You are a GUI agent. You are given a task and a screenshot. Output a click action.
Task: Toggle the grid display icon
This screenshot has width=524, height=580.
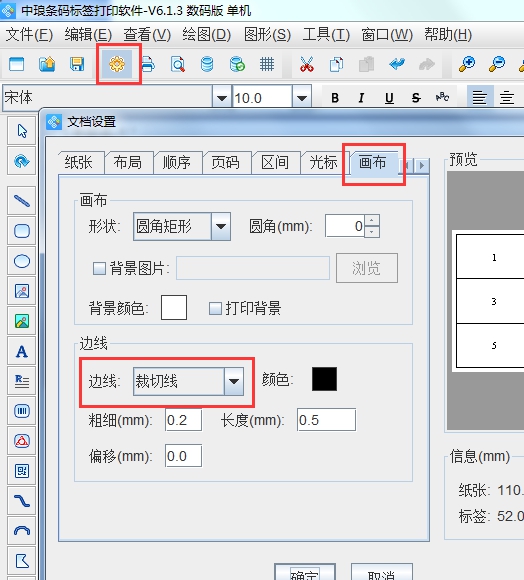click(267, 64)
